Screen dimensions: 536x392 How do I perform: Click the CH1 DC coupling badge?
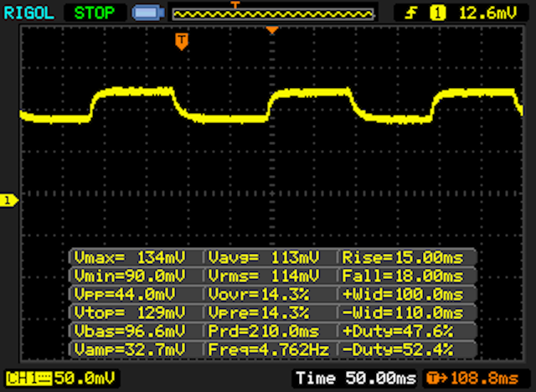28,379
